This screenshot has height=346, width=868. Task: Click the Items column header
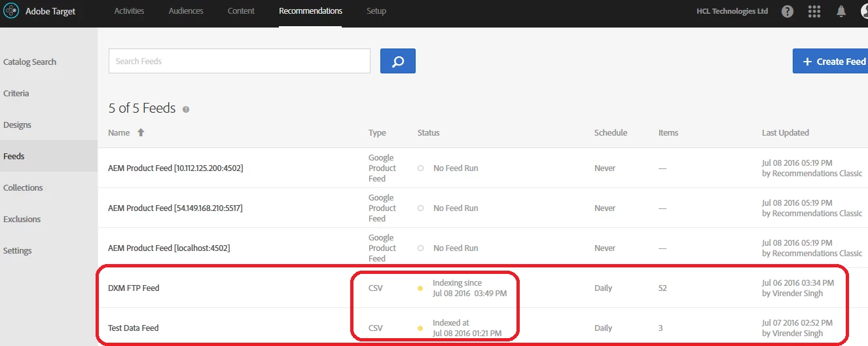[x=668, y=132]
